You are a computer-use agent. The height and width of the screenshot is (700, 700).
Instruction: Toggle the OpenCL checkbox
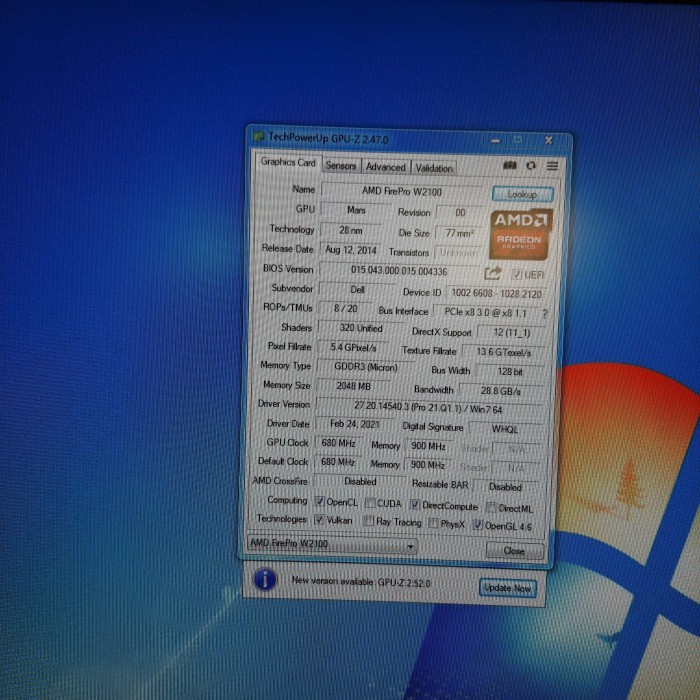(x=319, y=501)
